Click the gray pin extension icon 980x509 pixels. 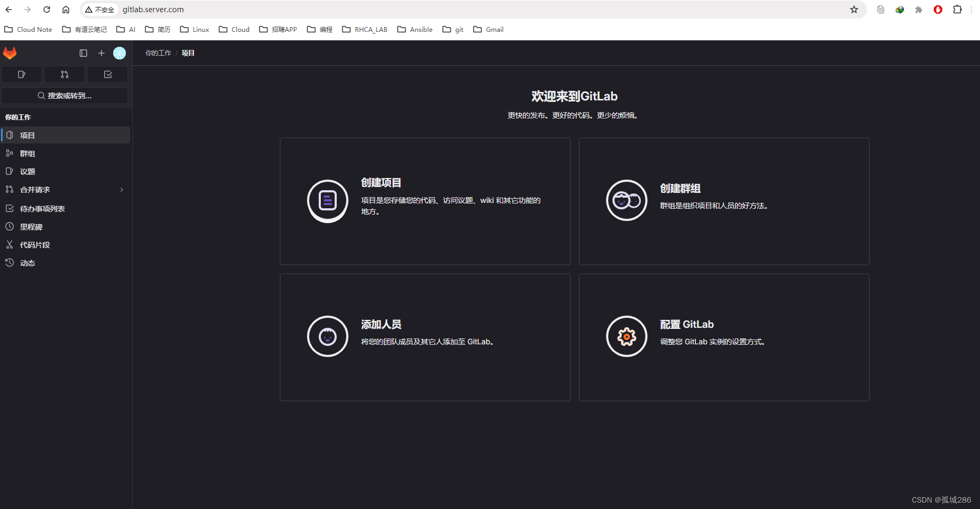tap(919, 10)
